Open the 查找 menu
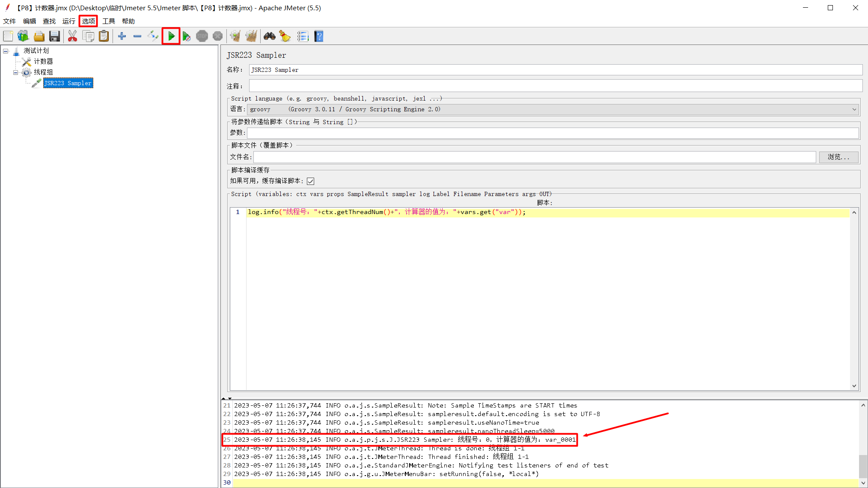Image resolution: width=868 pixels, height=488 pixels. click(x=49, y=21)
